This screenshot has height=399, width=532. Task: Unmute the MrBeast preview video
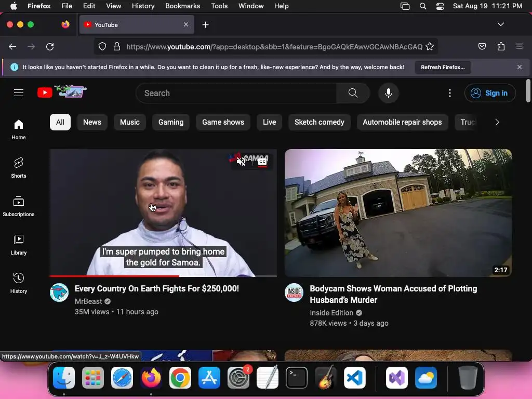click(241, 162)
